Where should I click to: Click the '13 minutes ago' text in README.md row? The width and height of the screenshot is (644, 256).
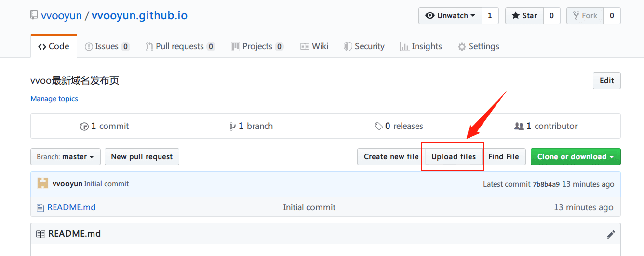click(583, 208)
